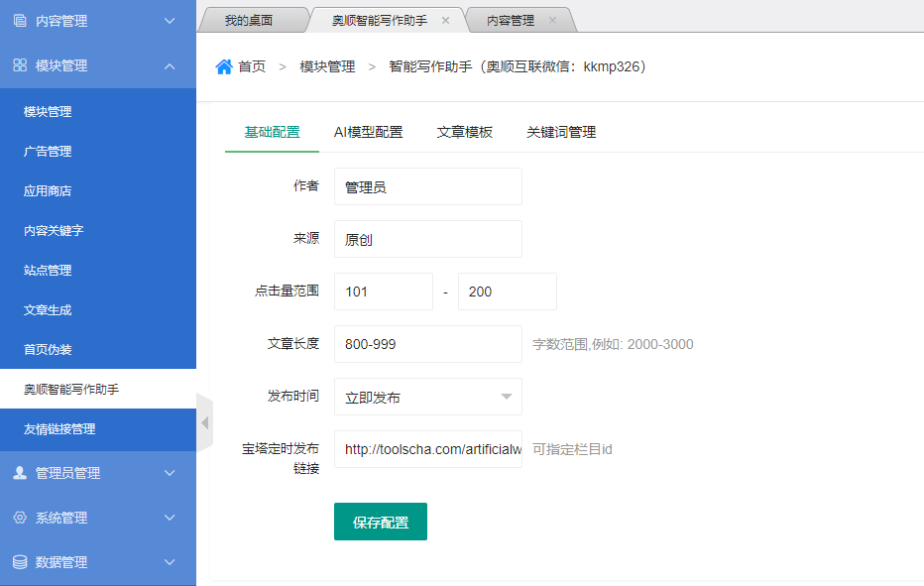Switch to the AI模型配置 tab
The height and width of the screenshot is (586, 924).
click(368, 132)
